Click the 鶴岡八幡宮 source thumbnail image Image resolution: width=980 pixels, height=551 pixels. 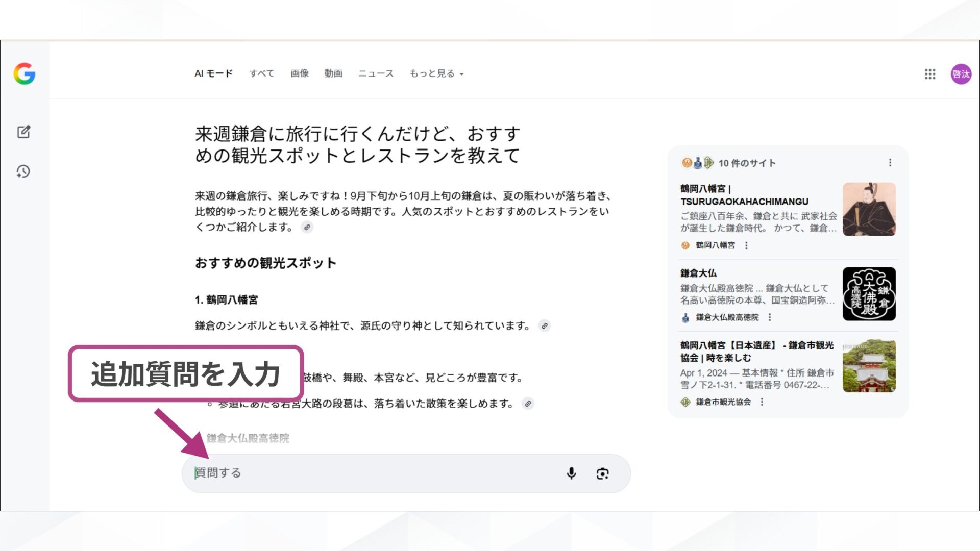869,209
